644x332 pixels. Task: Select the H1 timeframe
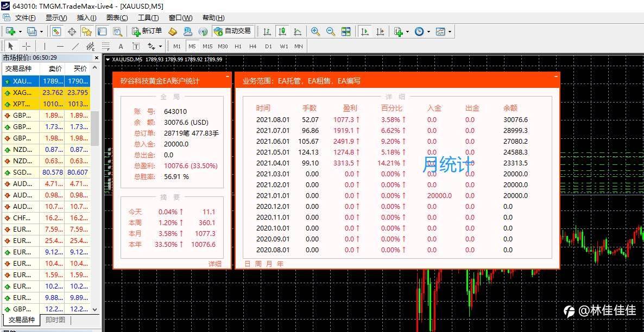pyautogui.click(x=238, y=46)
